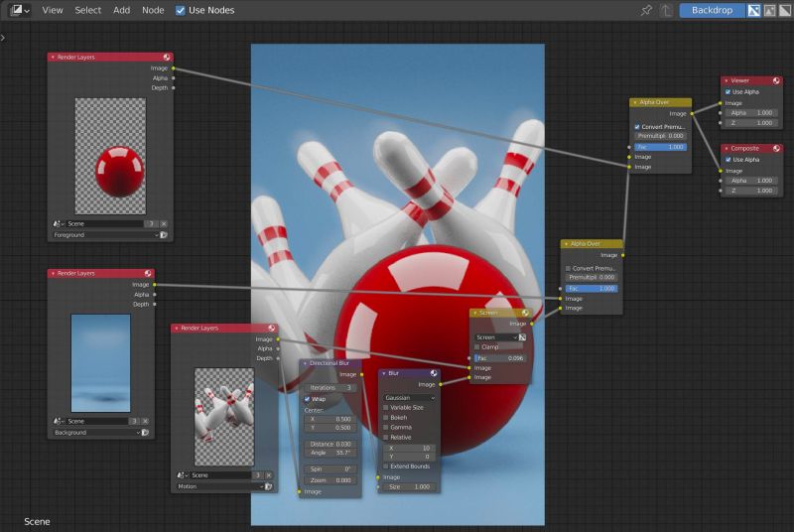This screenshot has width=794, height=532.
Task: Enable Clamp checkbox in Screen node
Action: point(477,347)
